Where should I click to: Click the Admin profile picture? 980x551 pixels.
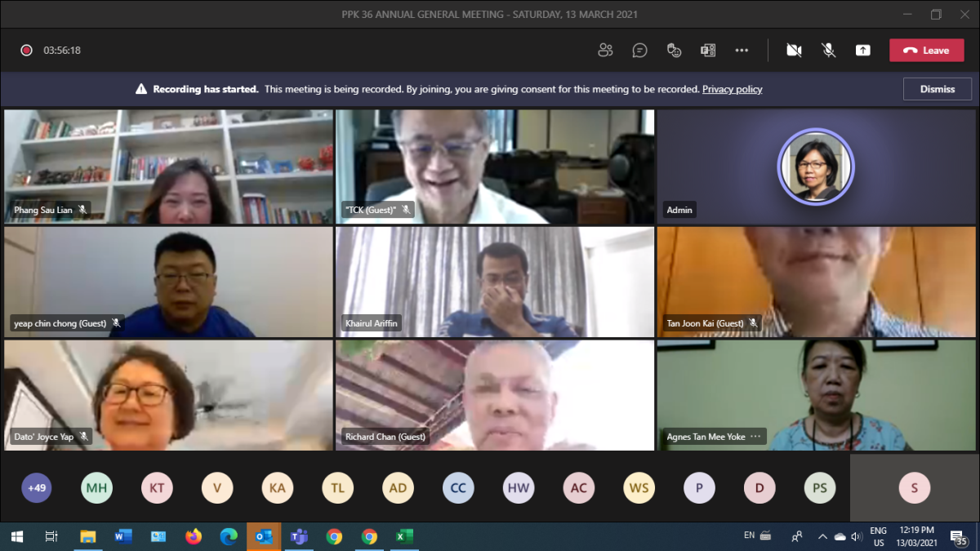coord(815,167)
